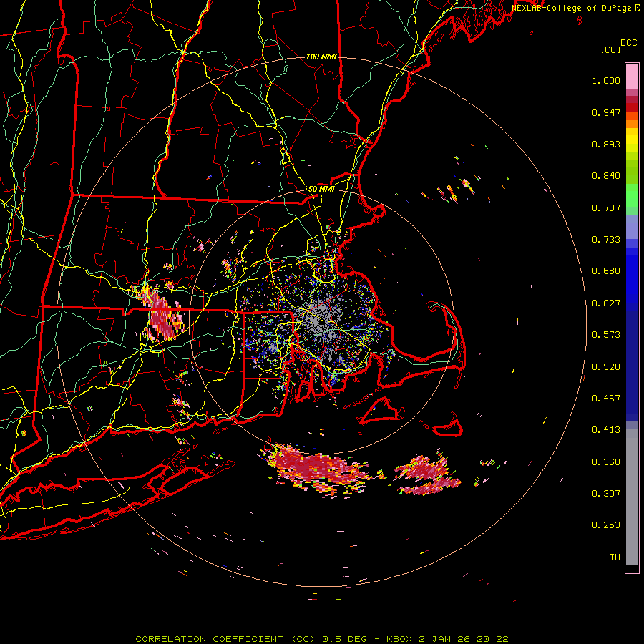Select the 0.253 legend value
644x644 pixels.
606,525
